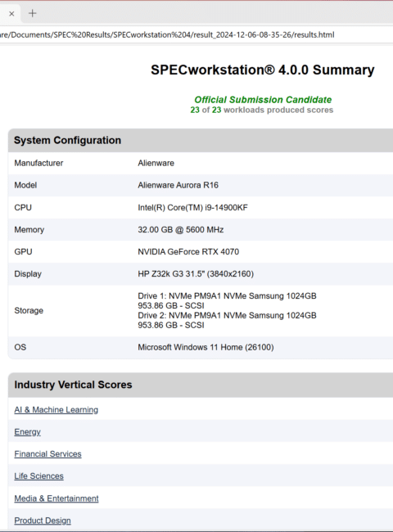Select '32.00 GB @ 5600 MHz' memory value
Viewport: 393px width, 532px height.
click(181, 229)
